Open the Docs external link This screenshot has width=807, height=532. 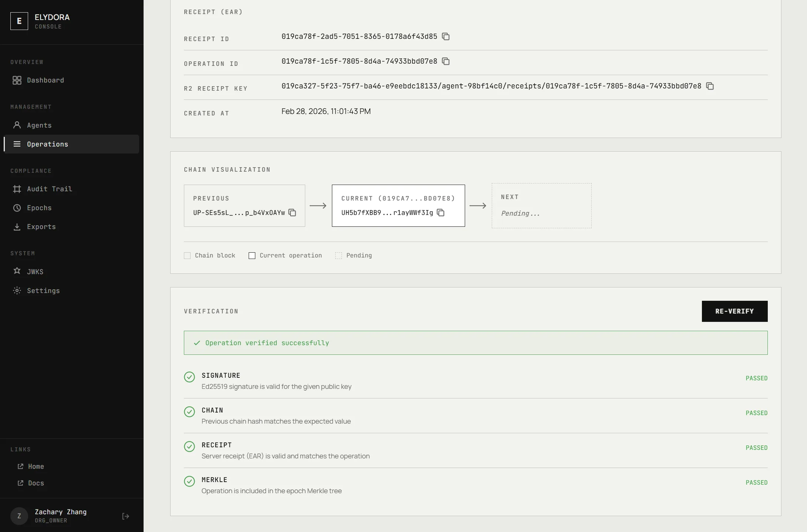(x=36, y=483)
